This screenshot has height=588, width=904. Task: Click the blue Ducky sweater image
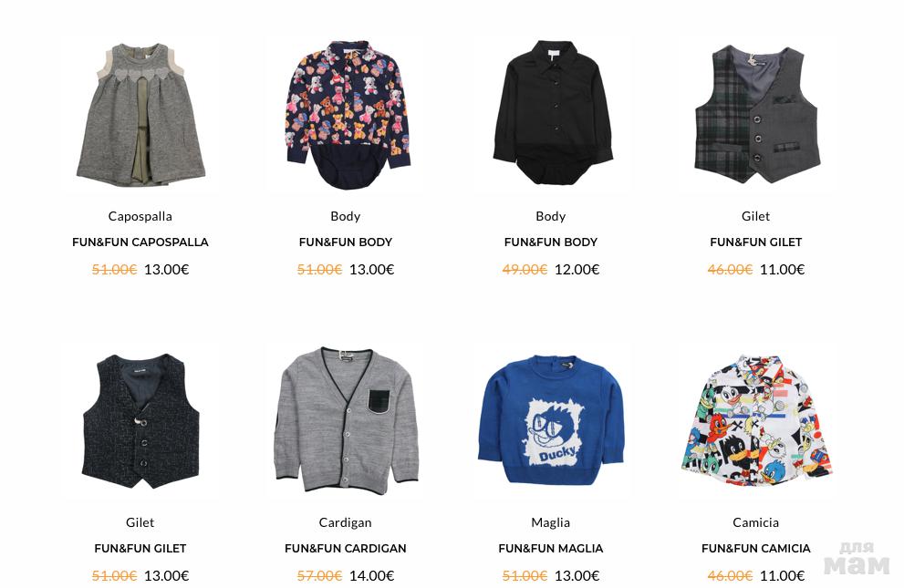(551, 419)
